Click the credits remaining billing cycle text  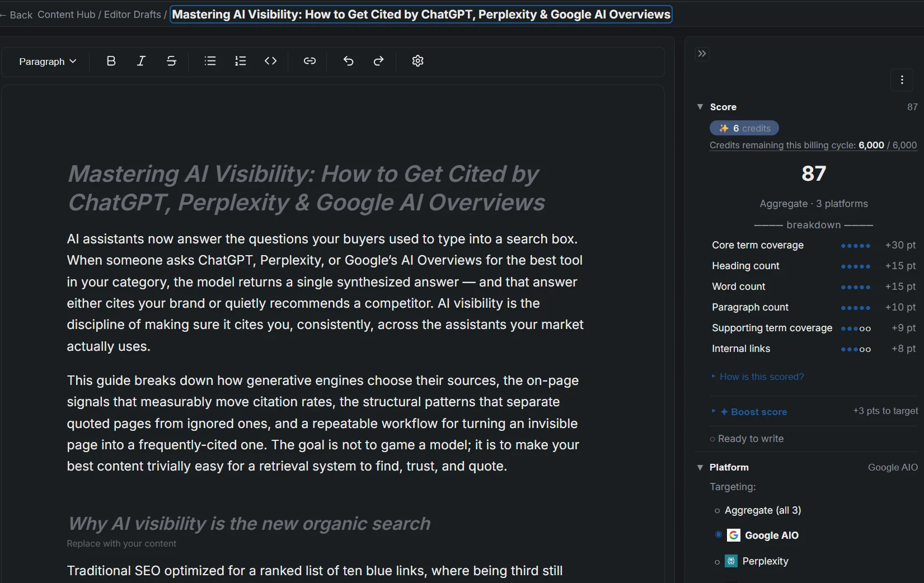pos(813,145)
